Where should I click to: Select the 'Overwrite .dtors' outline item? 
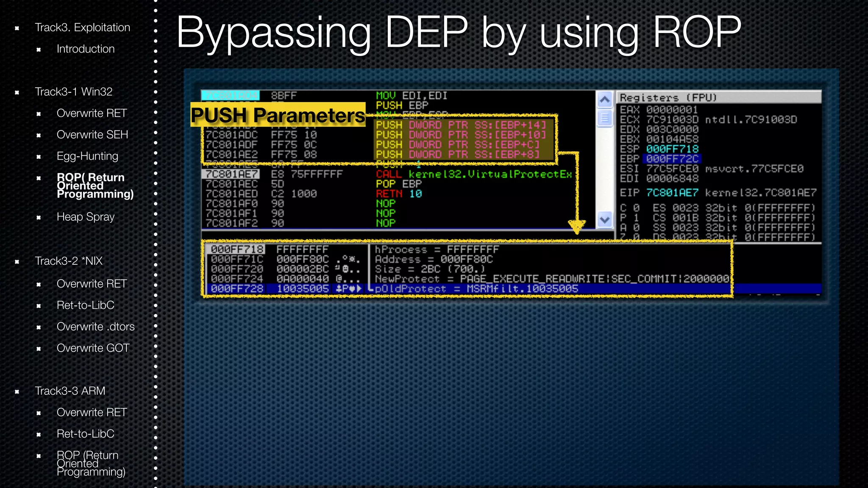pyautogui.click(x=96, y=327)
